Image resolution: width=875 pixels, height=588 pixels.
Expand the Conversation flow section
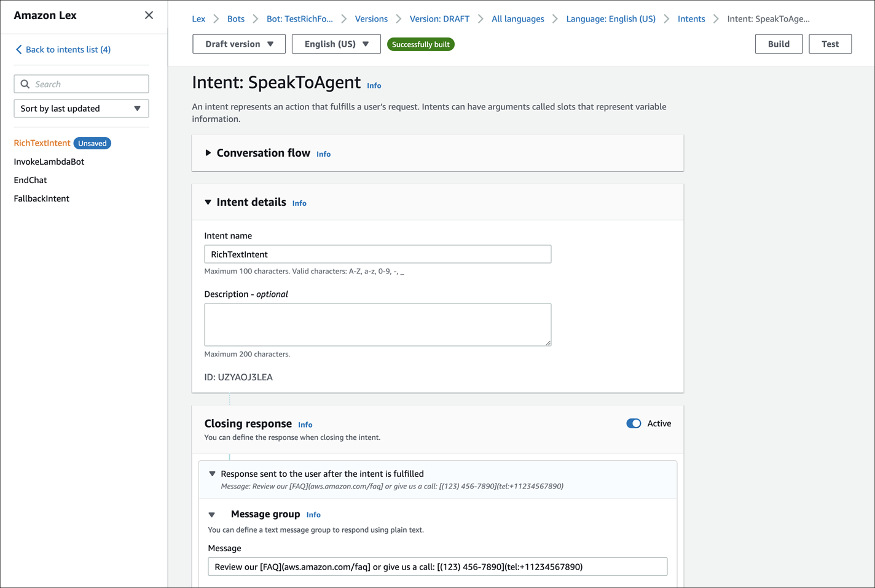click(x=208, y=153)
